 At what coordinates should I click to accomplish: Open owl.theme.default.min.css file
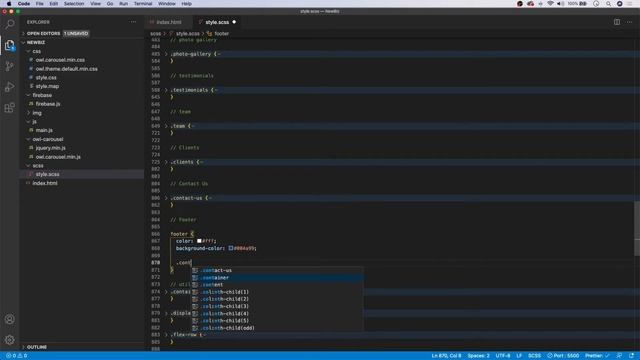[x=67, y=69]
